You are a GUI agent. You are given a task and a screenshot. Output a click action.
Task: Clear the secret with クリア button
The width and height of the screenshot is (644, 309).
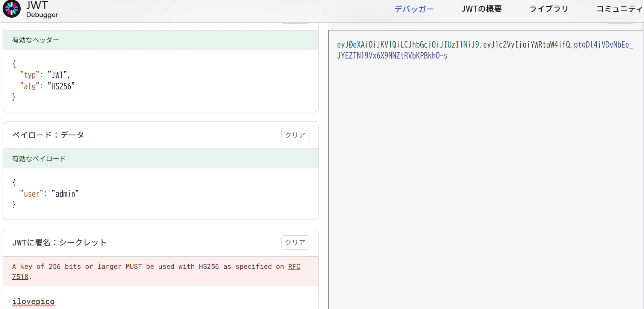(295, 242)
